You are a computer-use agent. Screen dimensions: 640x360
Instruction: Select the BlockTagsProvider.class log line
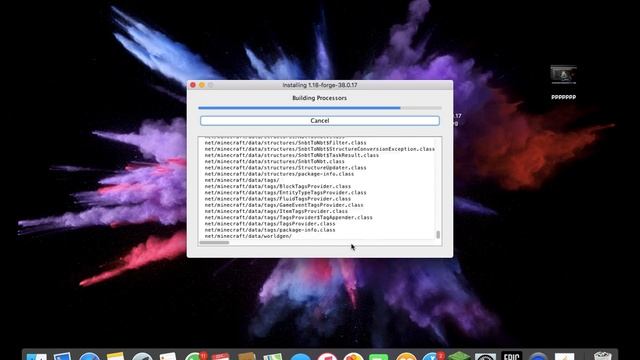[x=278, y=186]
